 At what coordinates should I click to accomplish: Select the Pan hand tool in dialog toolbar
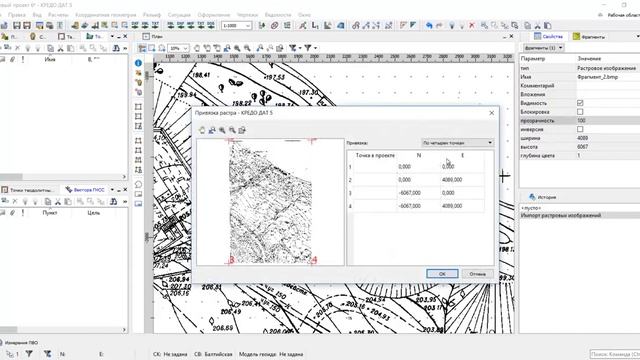click(202, 130)
